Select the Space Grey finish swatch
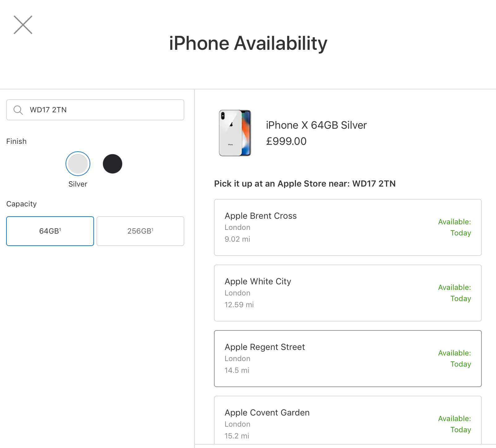Screen dimensions: 496x448 (x=113, y=164)
